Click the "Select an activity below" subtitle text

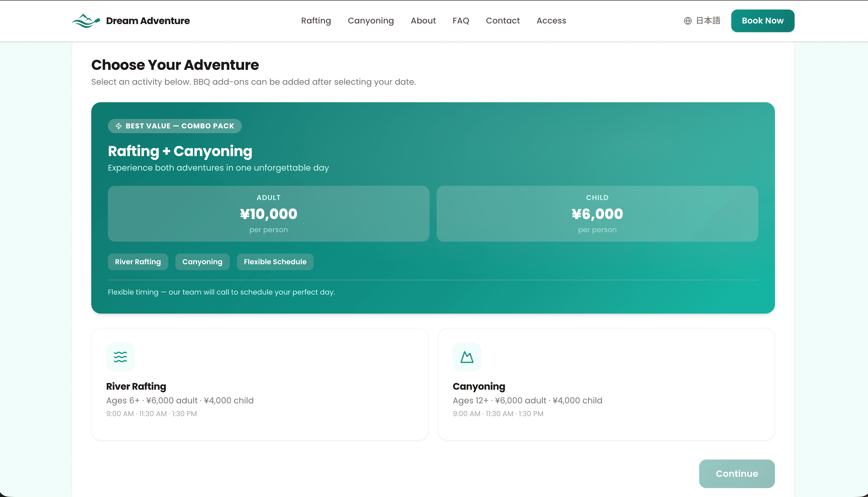tap(253, 82)
